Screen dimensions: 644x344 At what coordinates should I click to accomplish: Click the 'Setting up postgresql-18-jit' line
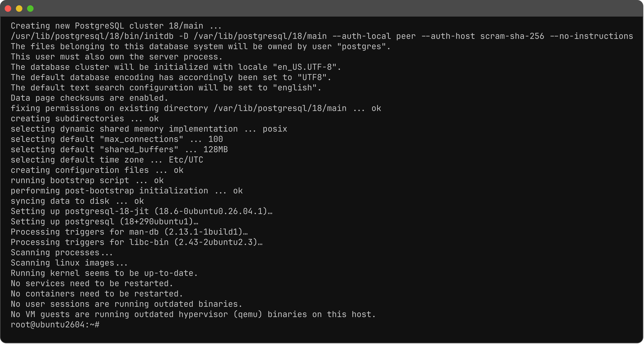pos(142,211)
